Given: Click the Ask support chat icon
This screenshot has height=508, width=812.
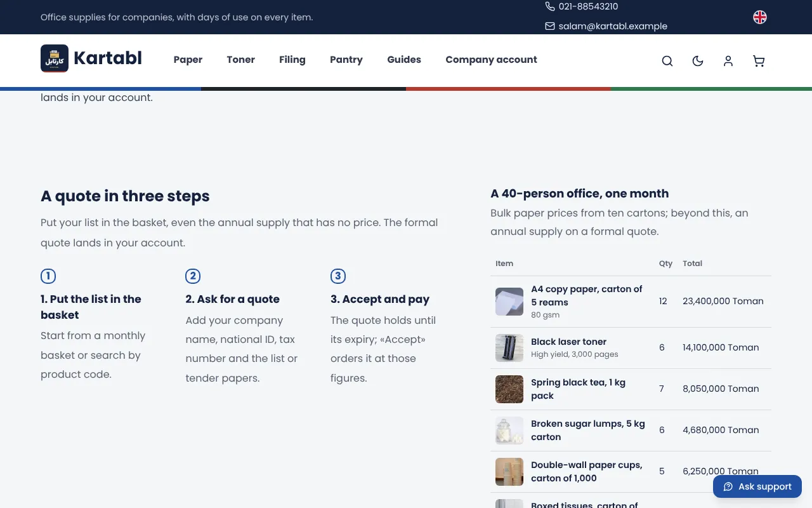Looking at the screenshot, I should pos(728,486).
